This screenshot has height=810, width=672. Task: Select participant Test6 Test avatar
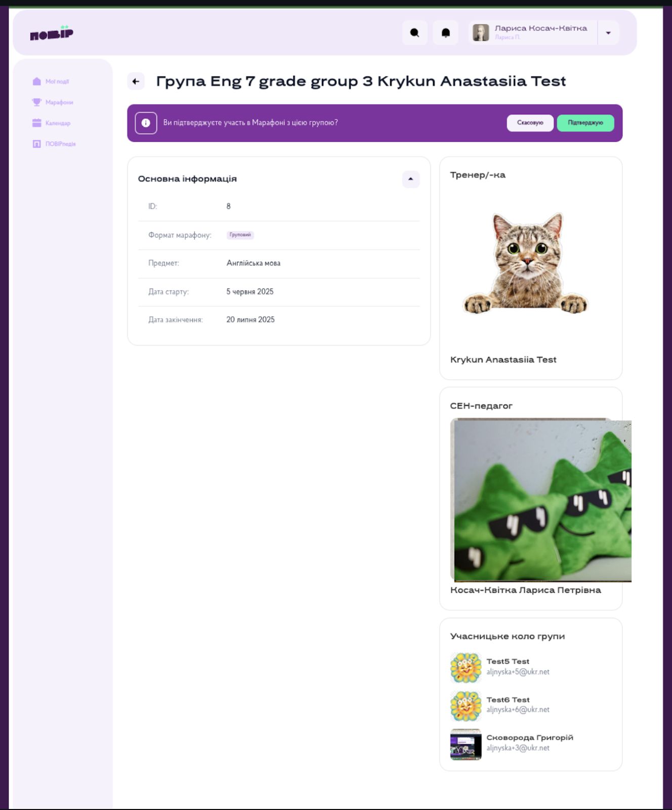[466, 706]
